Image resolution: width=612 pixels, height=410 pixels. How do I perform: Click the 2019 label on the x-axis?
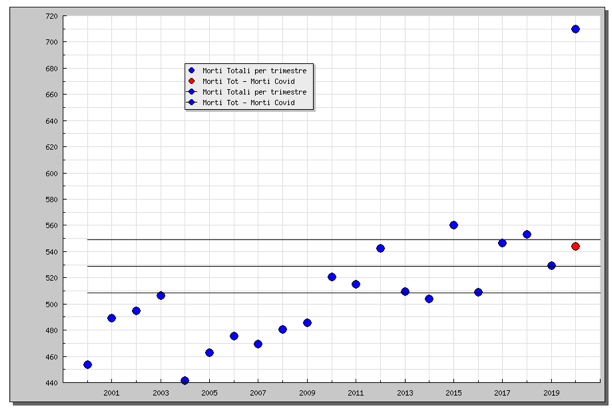tap(551, 394)
